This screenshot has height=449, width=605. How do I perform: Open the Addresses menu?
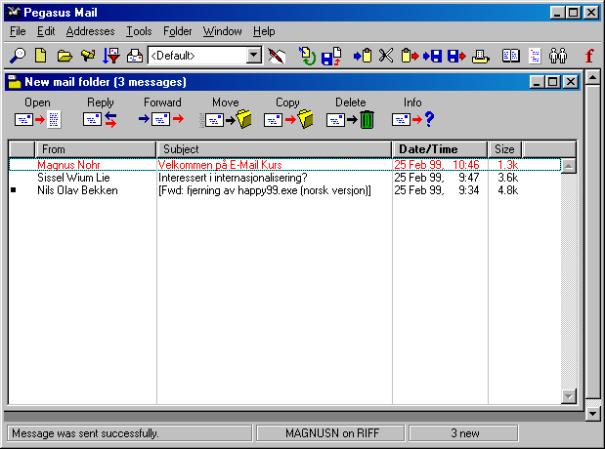pyautogui.click(x=90, y=31)
